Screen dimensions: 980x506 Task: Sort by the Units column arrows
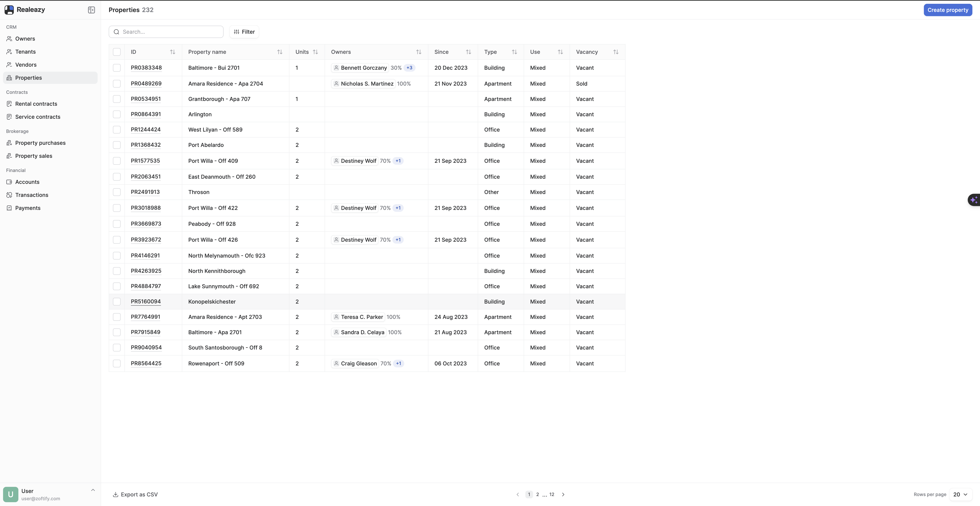pyautogui.click(x=315, y=52)
